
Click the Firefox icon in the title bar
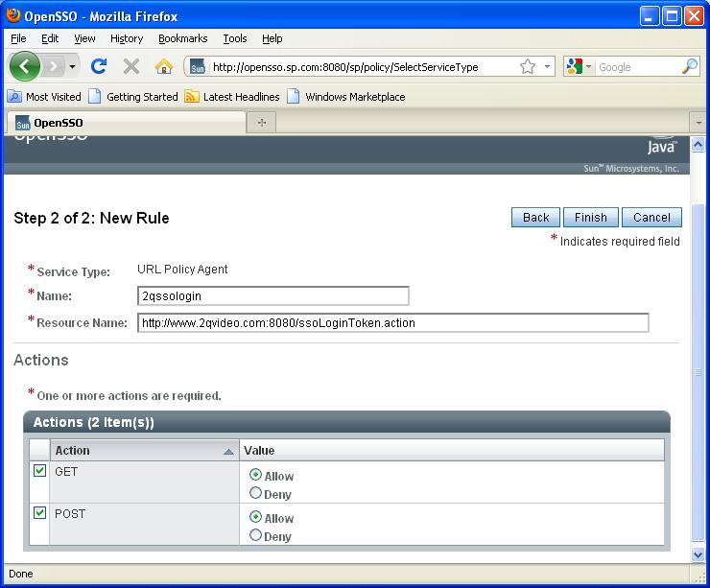13,15
